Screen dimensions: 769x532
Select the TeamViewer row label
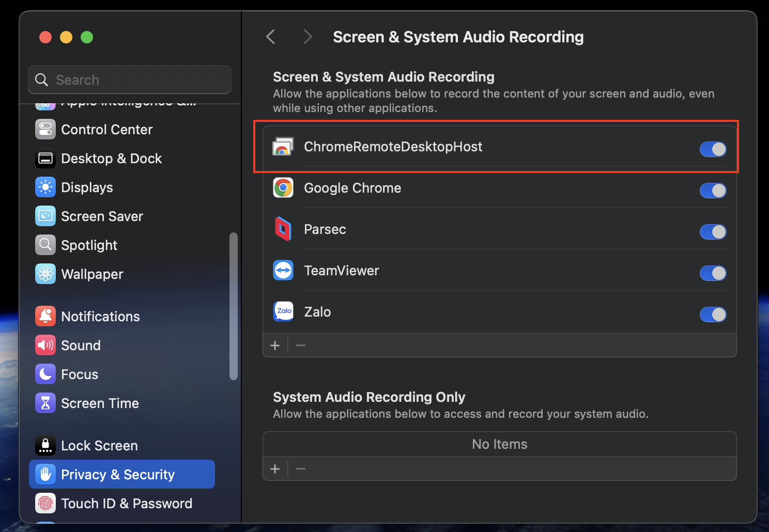point(342,271)
